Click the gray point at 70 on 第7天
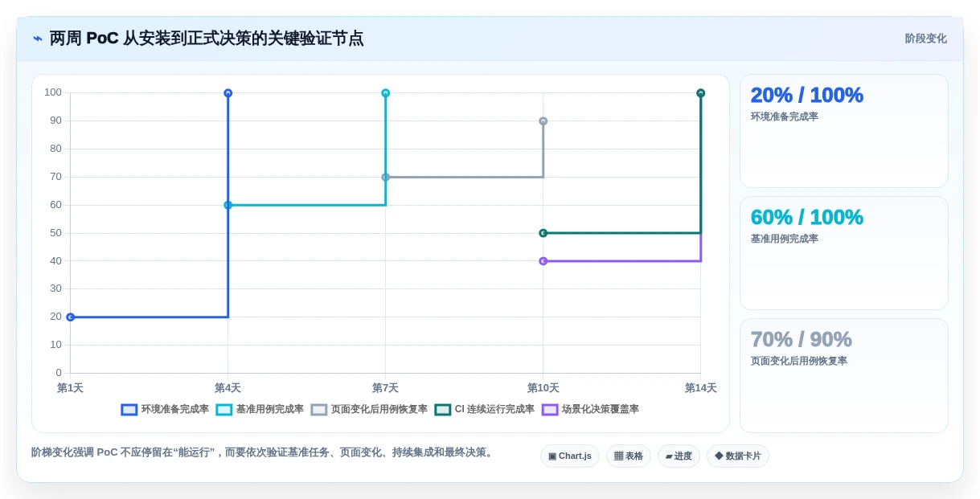The height and width of the screenshot is (499, 980). coord(386,177)
